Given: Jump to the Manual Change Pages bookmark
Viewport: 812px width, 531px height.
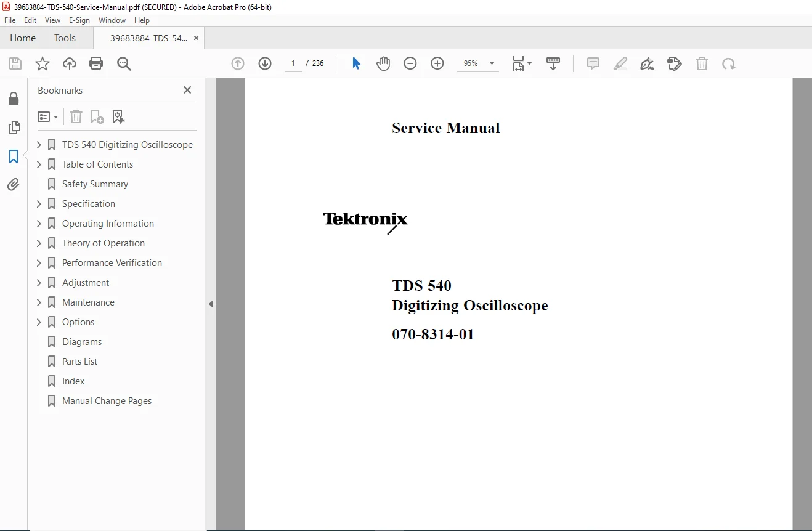Looking at the screenshot, I should [x=107, y=401].
